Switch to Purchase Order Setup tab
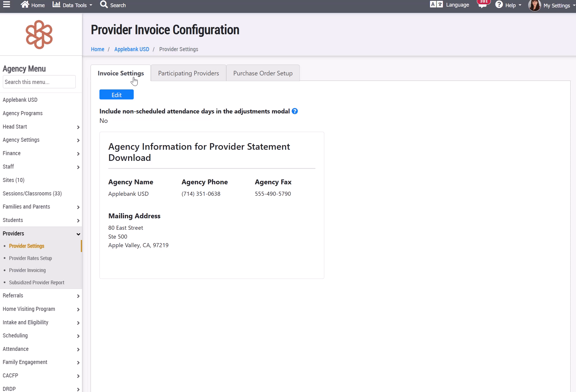The height and width of the screenshot is (392, 576). tap(263, 73)
